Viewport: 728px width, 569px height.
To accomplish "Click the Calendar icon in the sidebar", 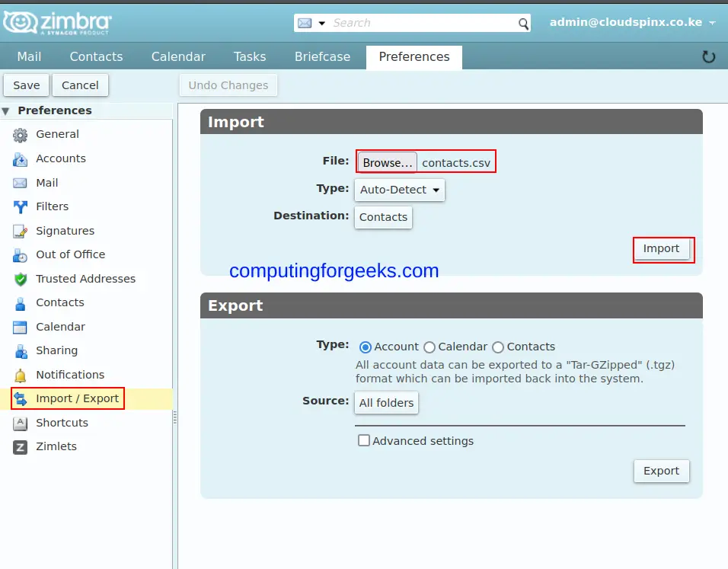I will tap(20, 328).
